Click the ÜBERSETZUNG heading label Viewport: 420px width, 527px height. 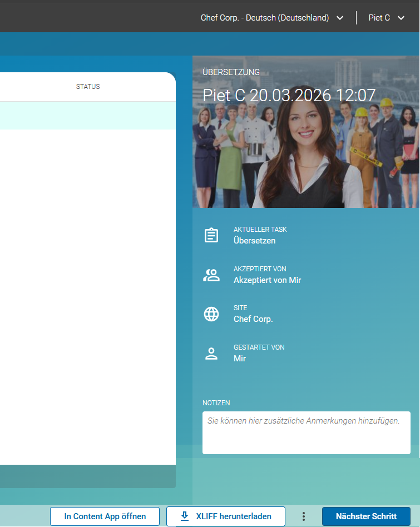(x=231, y=72)
